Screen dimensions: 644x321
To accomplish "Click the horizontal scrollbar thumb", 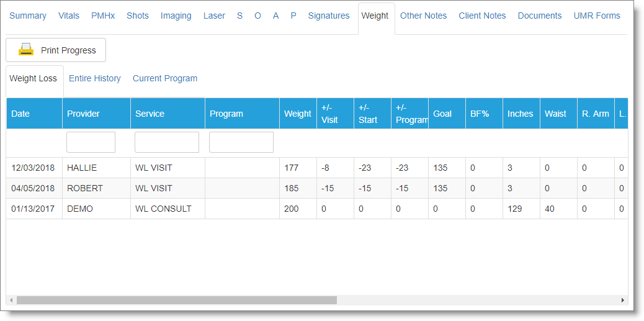I will pos(177,300).
